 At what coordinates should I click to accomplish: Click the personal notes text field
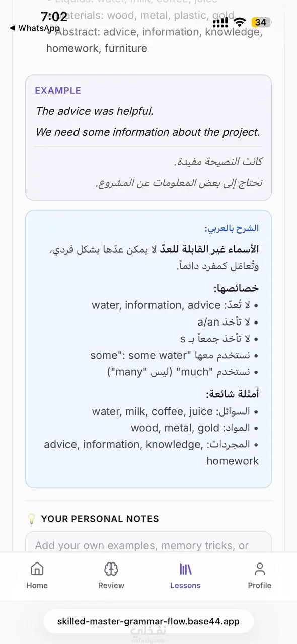pos(148,542)
